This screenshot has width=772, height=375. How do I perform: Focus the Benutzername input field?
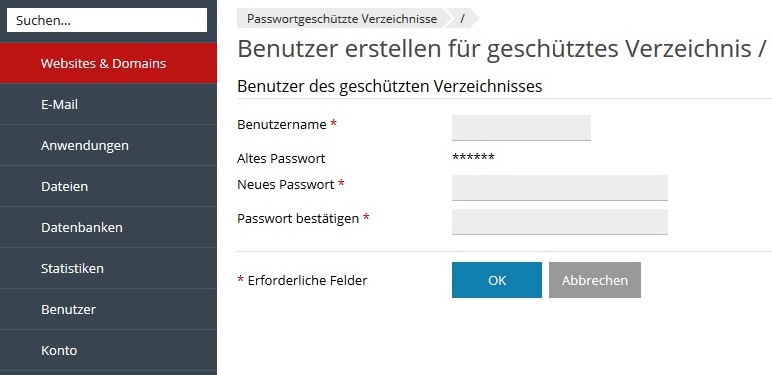click(x=521, y=128)
